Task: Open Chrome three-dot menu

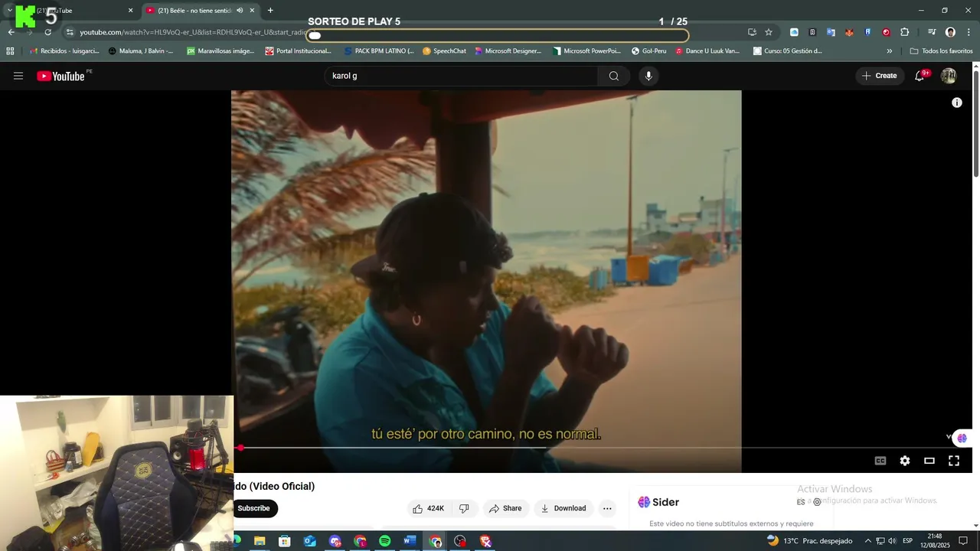Action: [969, 32]
